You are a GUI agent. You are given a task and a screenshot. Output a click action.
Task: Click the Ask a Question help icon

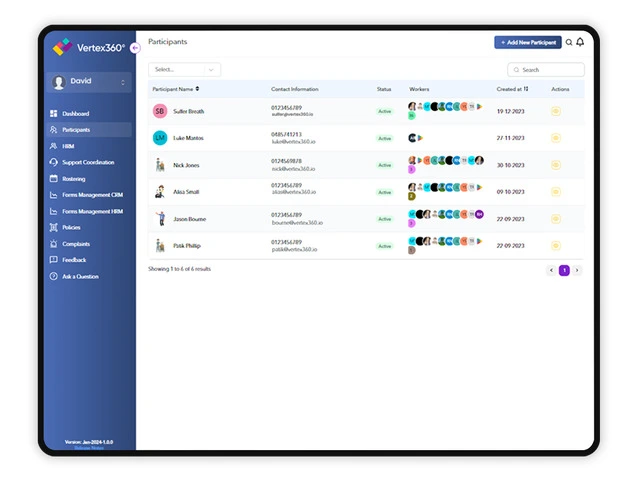coord(53,276)
